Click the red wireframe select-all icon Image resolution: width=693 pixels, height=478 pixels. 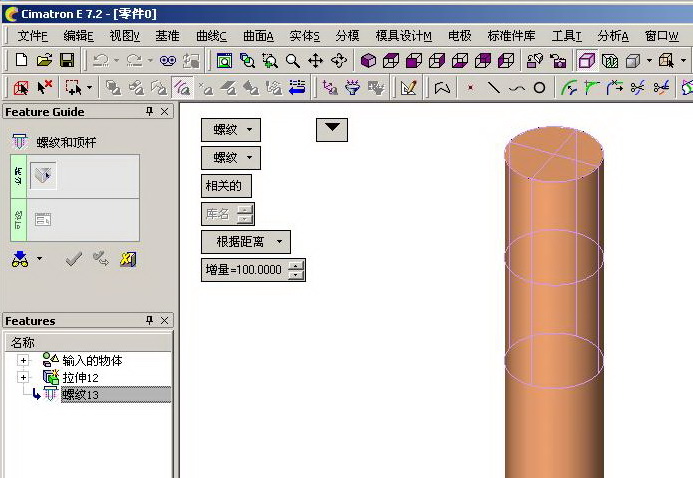(21, 88)
